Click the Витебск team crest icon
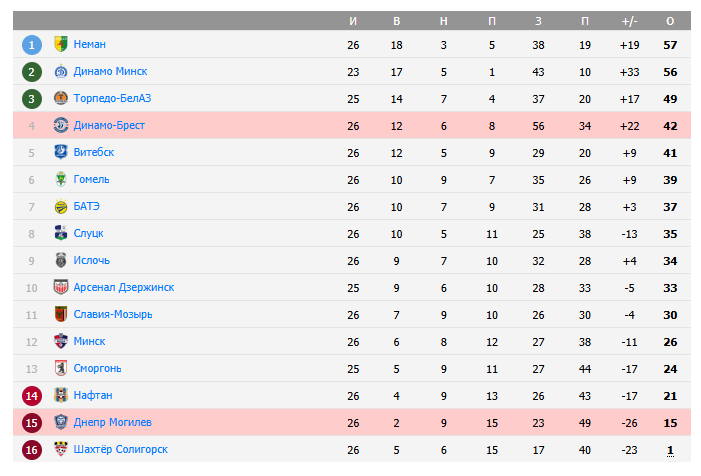The height and width of the screenshot is (476, 701). 60,152
